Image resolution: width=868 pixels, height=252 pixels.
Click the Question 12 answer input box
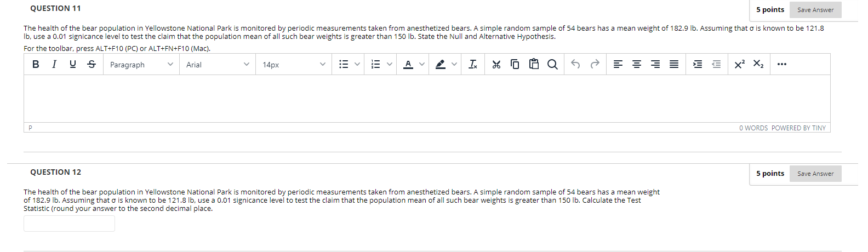[x=69, y=224]
